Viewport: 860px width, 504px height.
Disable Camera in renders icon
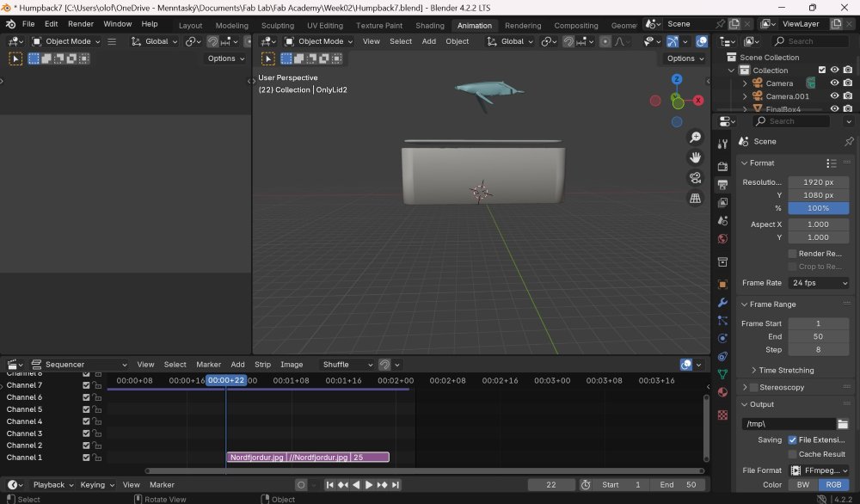(847, 83)
